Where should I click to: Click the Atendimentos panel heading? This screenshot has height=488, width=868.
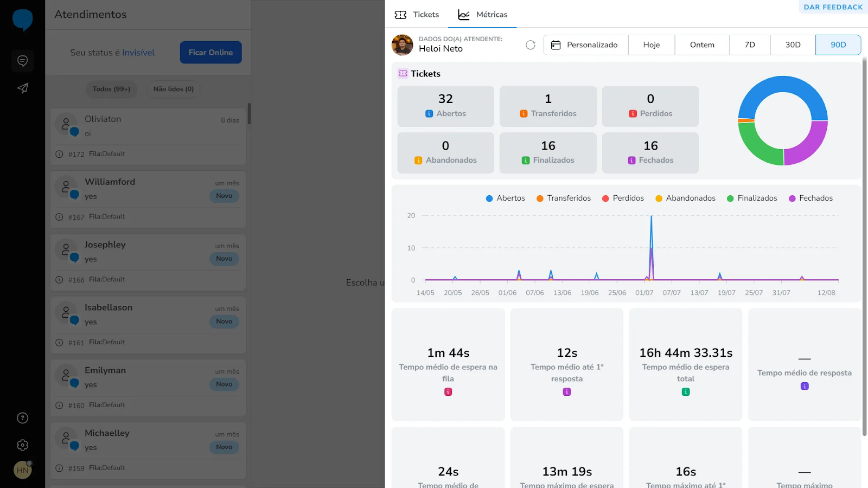[91, 15]
